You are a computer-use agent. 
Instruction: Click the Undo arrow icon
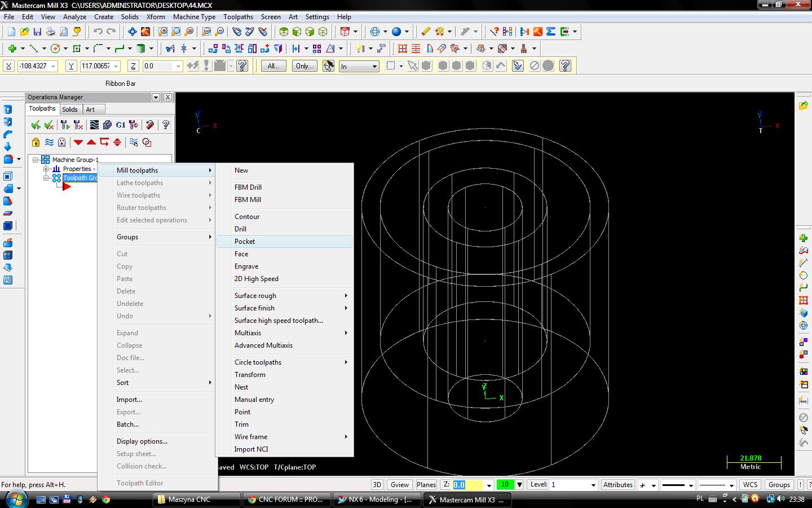98,32
